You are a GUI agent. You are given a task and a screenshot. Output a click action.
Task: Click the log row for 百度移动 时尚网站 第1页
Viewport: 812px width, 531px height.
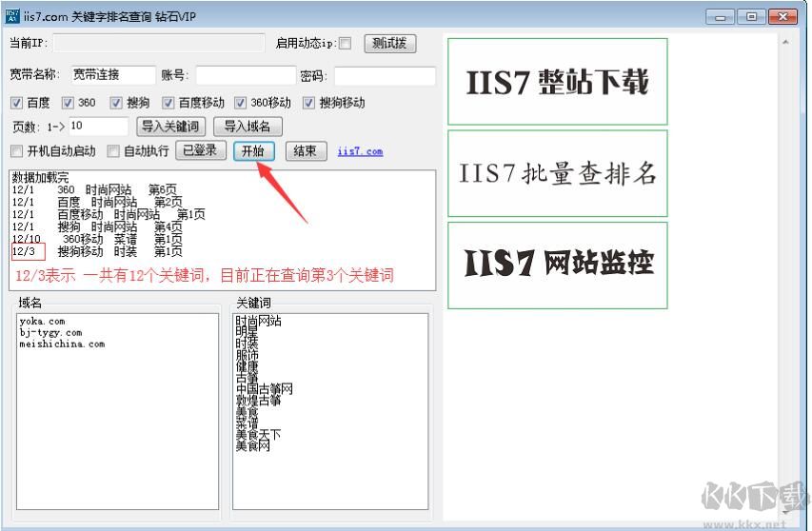(109, 214)
